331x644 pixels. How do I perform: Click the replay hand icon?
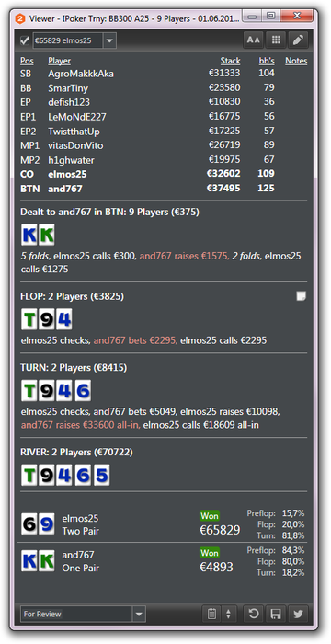pos(254,614)
